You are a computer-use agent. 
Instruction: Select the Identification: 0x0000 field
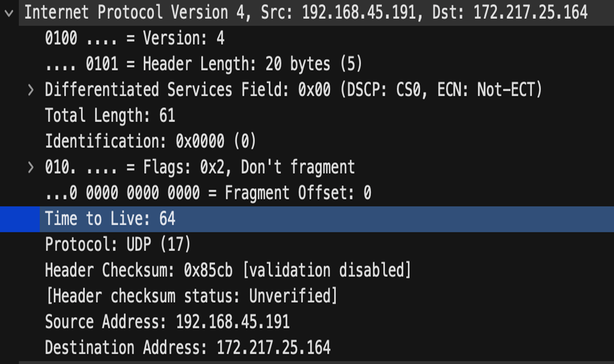click(151, 142)
